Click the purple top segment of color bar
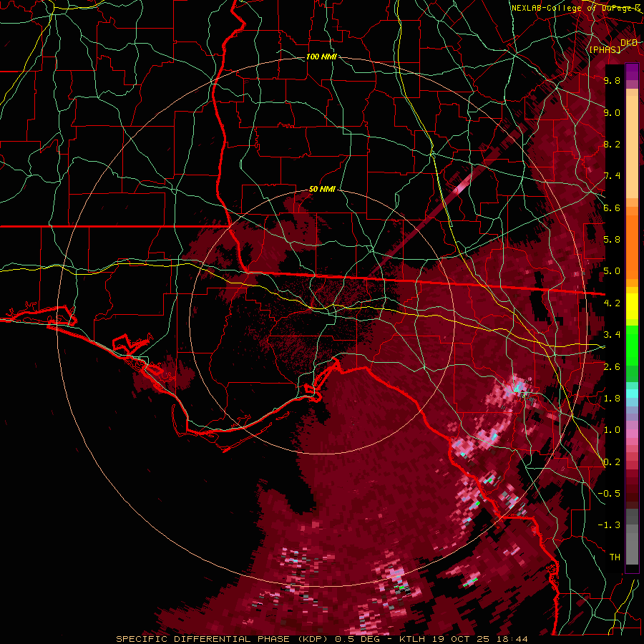Viewport: 644px width, 644px height. [632, 72]
